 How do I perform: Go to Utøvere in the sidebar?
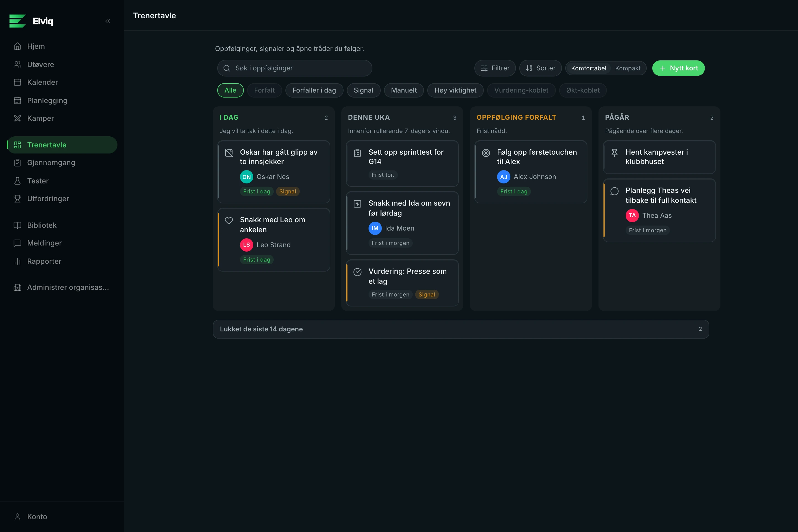click(62, 65)
